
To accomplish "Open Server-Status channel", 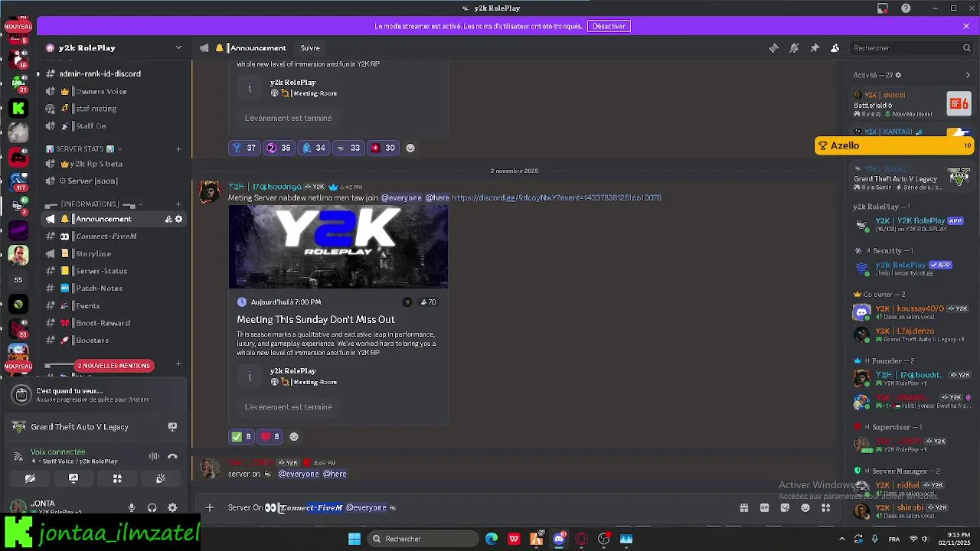I will [x=101, y=271].
